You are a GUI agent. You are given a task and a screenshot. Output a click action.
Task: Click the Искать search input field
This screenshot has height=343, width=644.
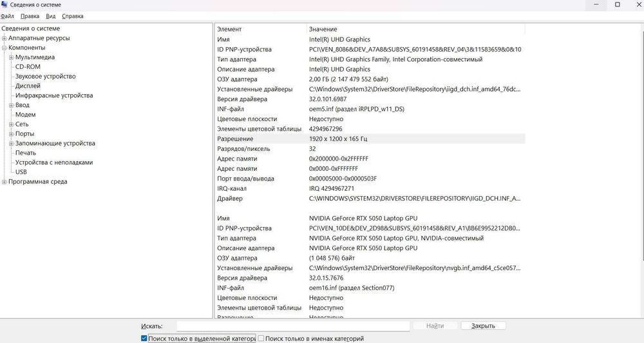point(293,326)
